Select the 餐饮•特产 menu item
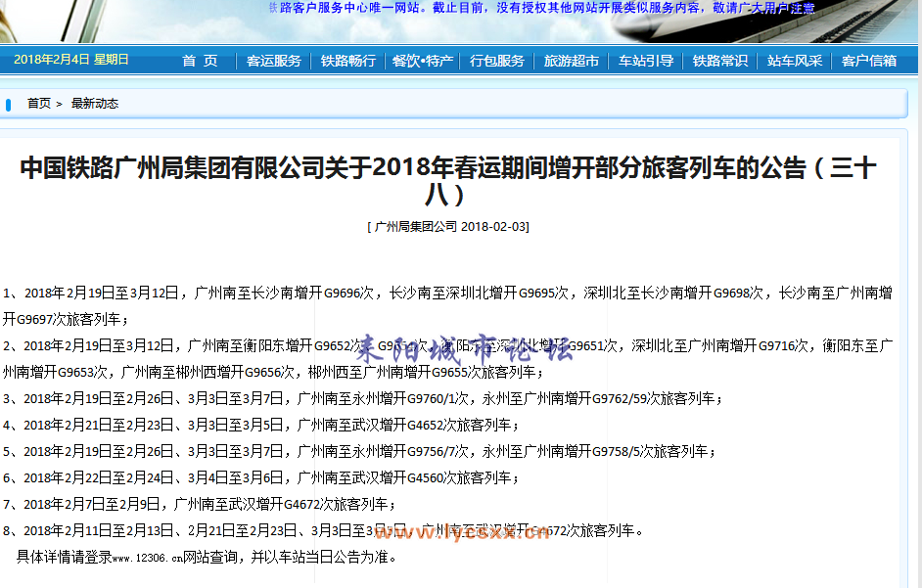 click(x=422, y=61)
